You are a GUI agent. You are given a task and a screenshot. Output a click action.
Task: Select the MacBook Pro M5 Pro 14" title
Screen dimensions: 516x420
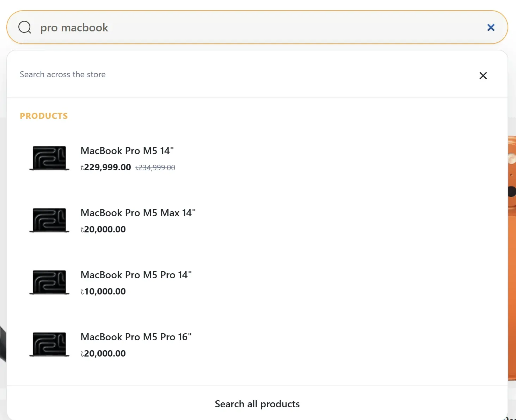click(136, 275)
